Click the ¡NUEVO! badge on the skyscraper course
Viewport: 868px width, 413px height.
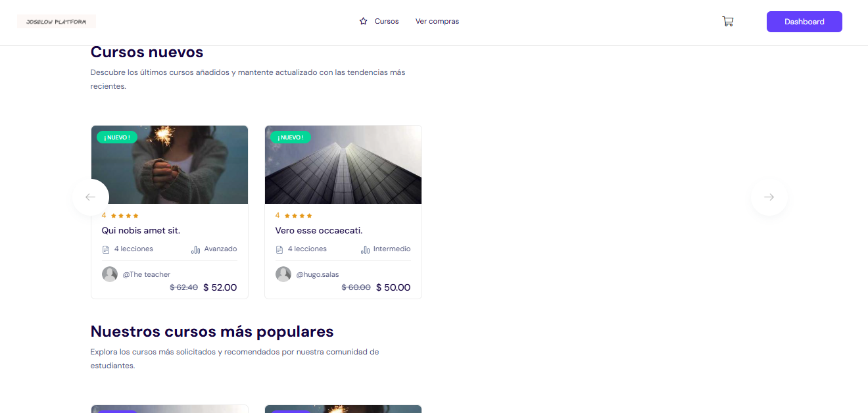pyautogui.click(x=291, y=137)
